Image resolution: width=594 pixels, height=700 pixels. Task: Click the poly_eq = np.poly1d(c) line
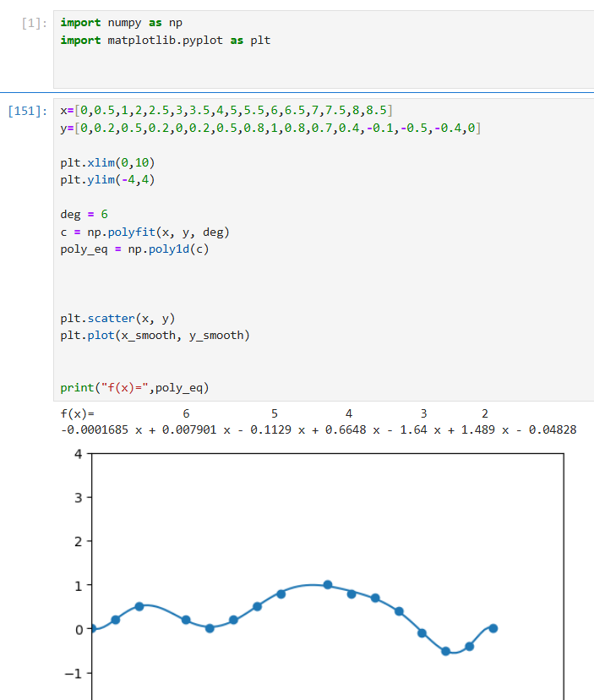(x=135, y=249)
